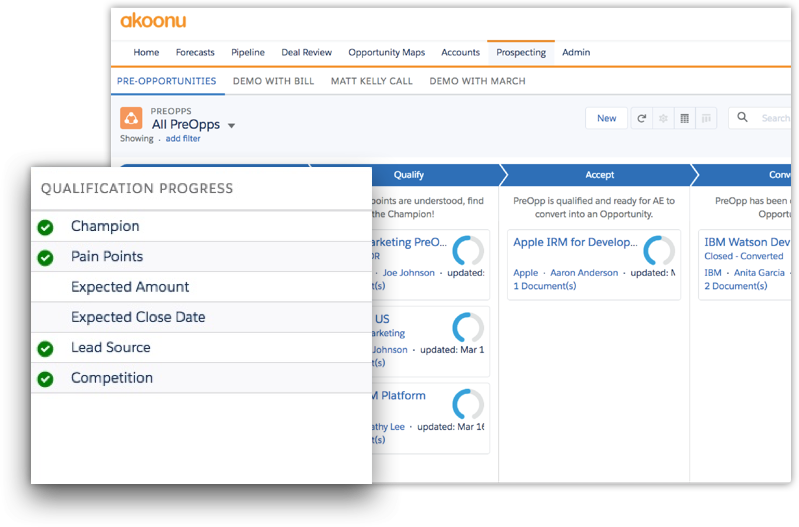
Task: Open the Home menu
Action: (146, 52)
